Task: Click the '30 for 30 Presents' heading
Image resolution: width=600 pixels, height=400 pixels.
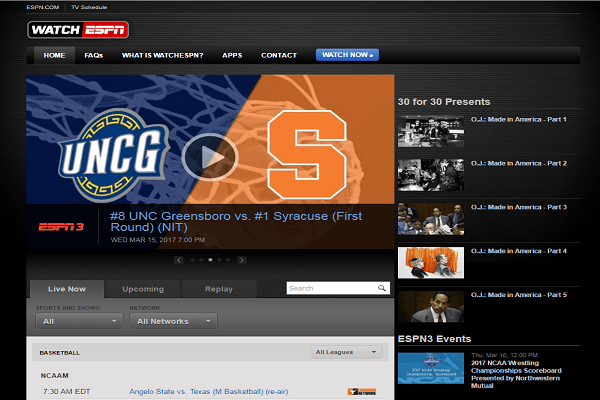Action: point(444,102)
